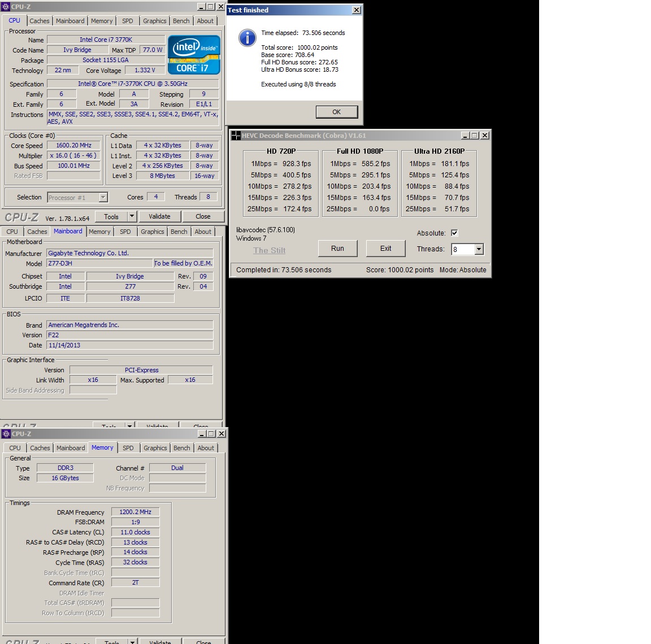Image resolution: width=651 pixels, height=644 pixels.
Task: Open SPD tab in Mainboard CPU-Z window
Action: click(x=125, y=232)
